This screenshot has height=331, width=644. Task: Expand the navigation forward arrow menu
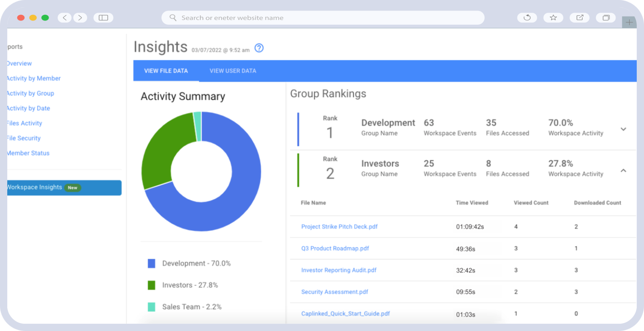(x=80, y=18)
